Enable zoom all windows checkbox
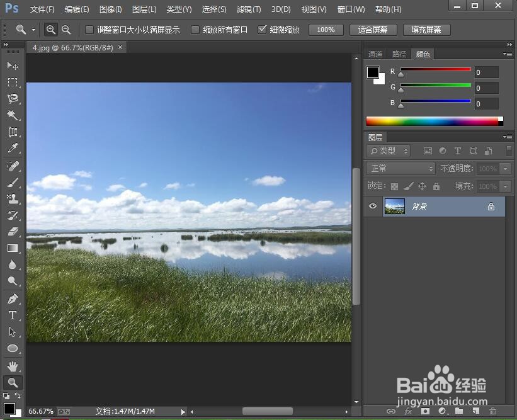Viewport: 517px width, 420px height. (x=195, y=30)
